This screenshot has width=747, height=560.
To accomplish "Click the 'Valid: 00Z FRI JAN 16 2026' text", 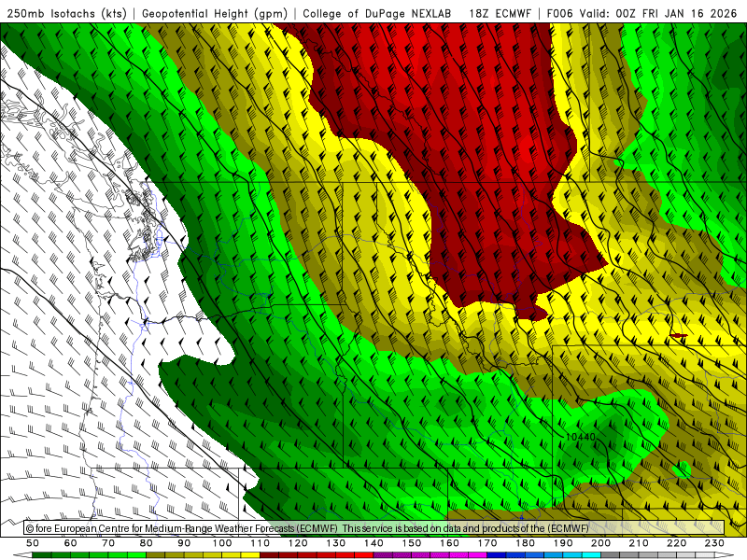I will [x=658, y=13].
